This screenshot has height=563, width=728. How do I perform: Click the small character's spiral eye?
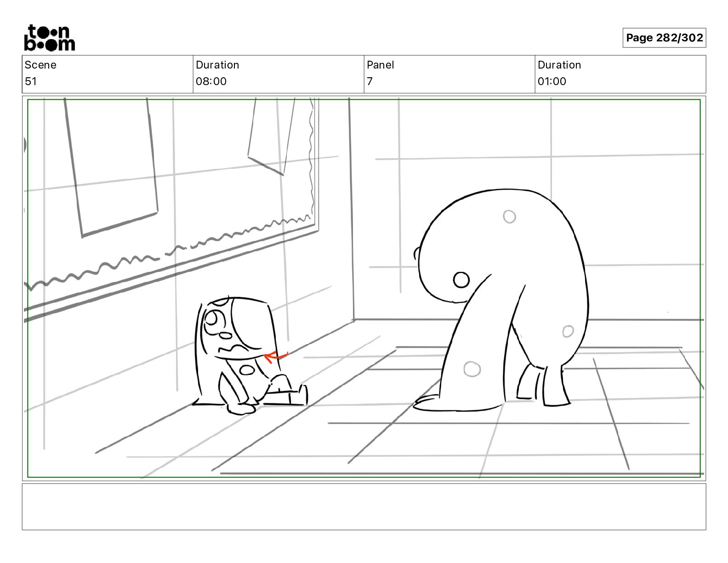pos(215,320)
